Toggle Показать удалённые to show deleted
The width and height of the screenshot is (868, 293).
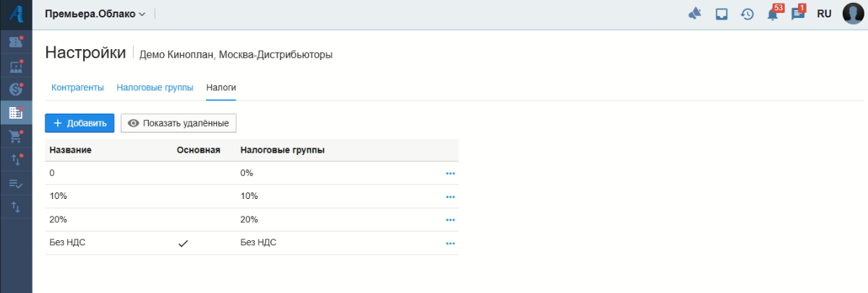(179, 123)
